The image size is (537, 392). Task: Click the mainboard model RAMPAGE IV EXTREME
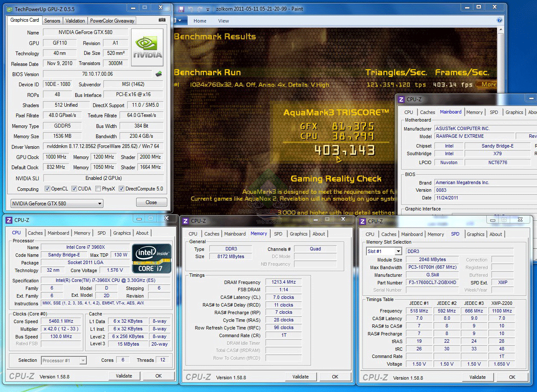point(474,136)
